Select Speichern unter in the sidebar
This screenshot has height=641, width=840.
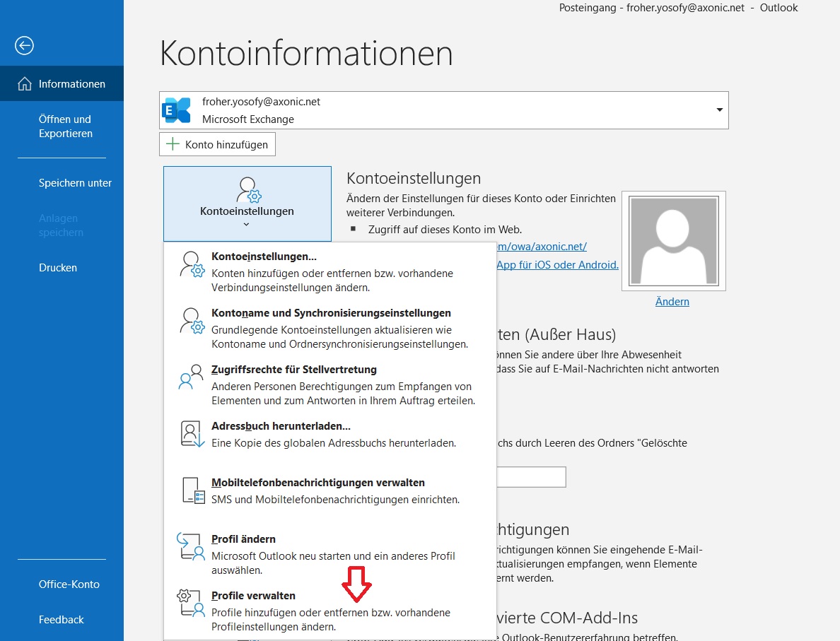coord(62,182)
